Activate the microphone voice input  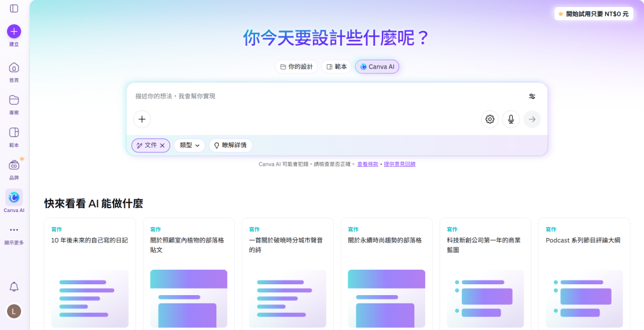tap(511, 119)
